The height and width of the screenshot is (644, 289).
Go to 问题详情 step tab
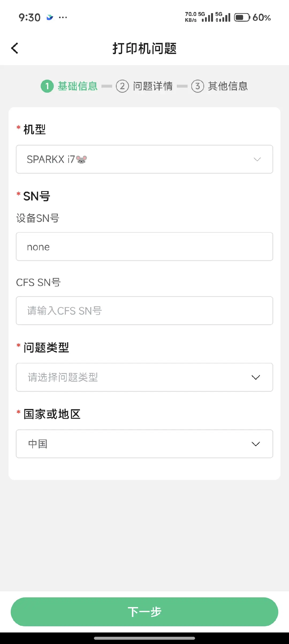[153, 86]
